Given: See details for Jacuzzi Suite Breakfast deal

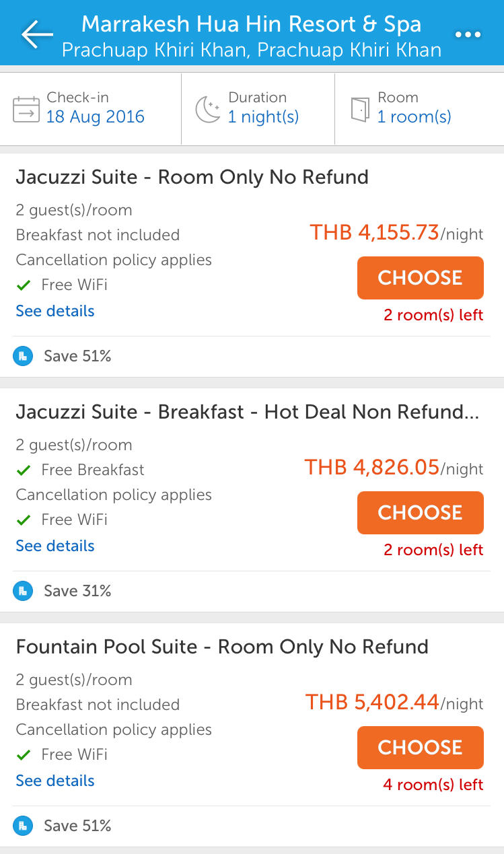Looking at the screenshot, I should tap(55, 546).
